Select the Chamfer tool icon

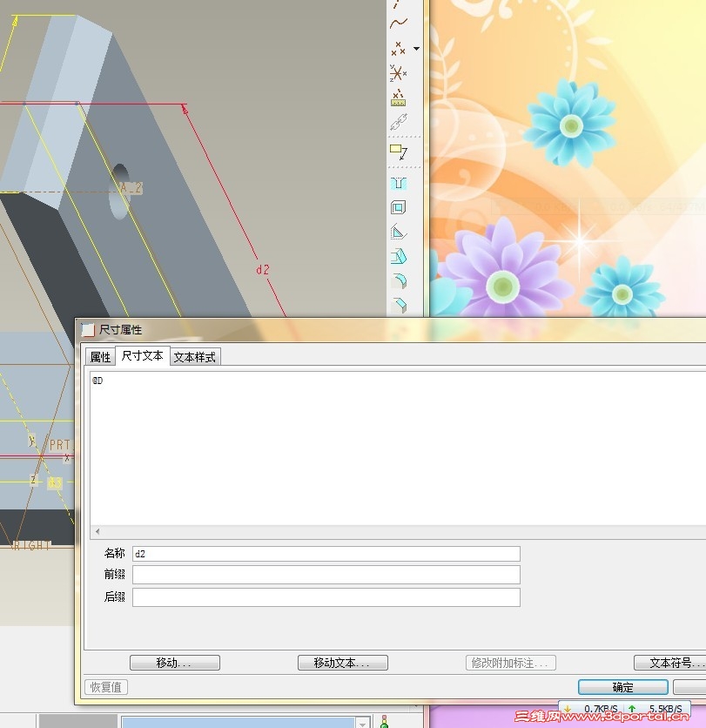[x=400, y=305]
